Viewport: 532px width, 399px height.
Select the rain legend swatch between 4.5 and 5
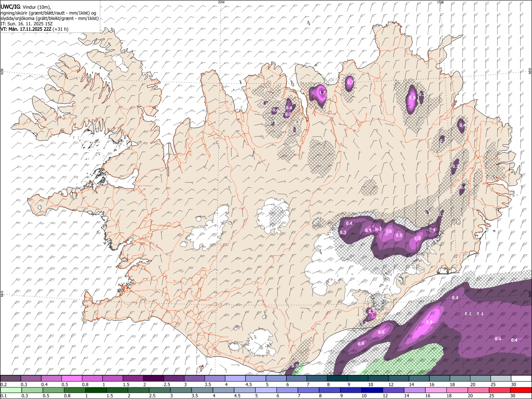pyautogui.click(x=244, y=390)
